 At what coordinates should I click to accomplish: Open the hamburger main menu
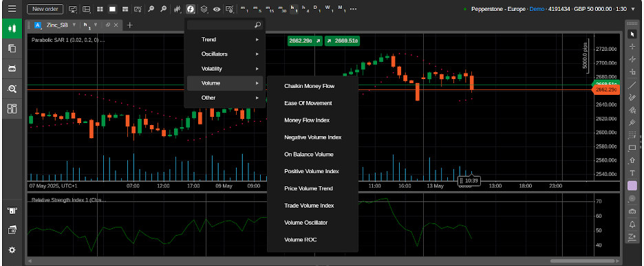12,9
